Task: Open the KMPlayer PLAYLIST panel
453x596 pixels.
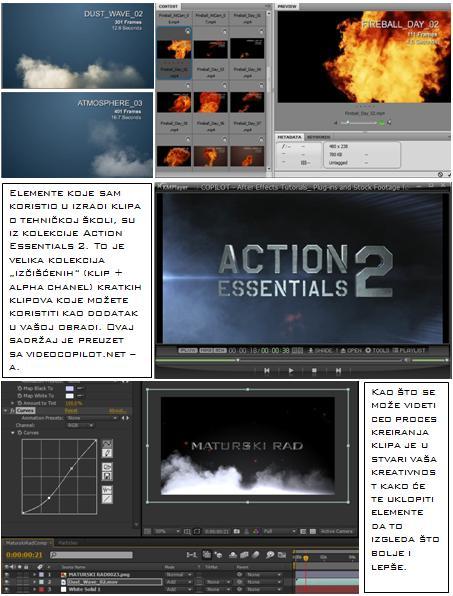Action: (409, 350)
